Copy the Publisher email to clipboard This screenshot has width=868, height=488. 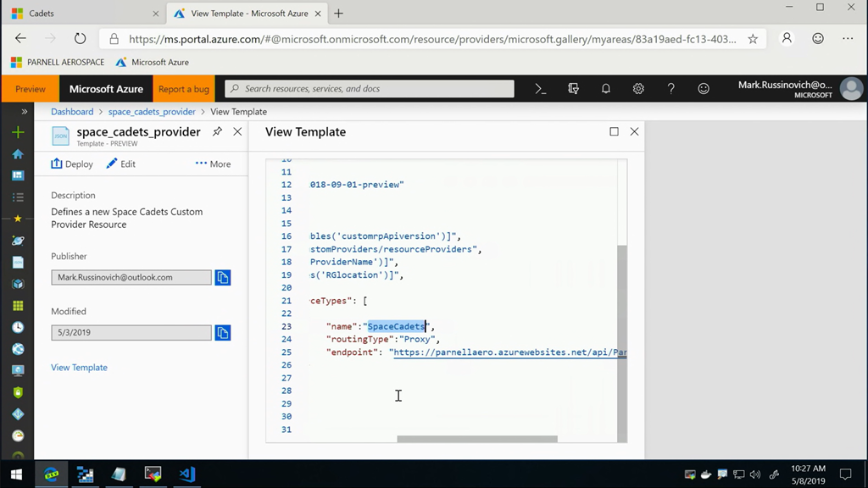coord(223,278)
